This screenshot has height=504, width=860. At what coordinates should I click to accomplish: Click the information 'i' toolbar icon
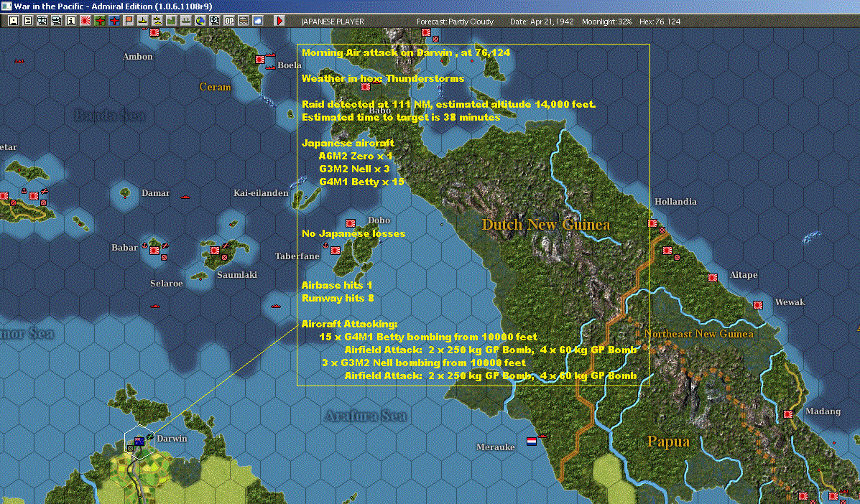click(70, 21)
